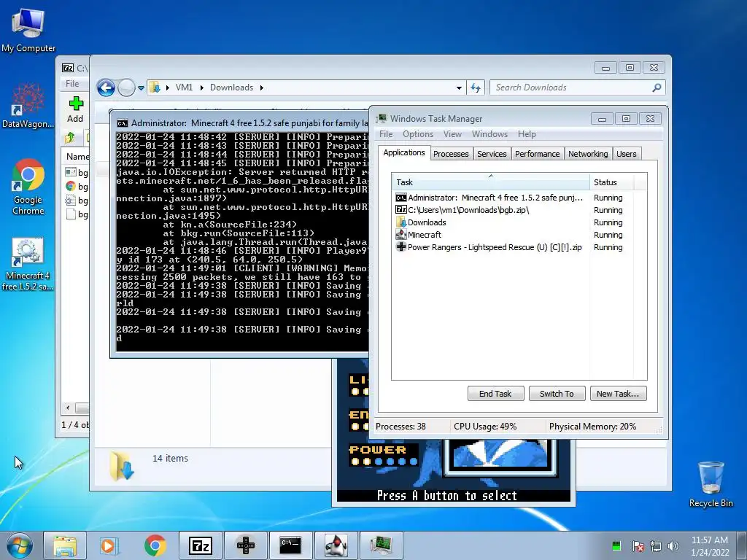Expand the arrow after Downloads in breadcrumb

pyautogui.click(x=262, y=87)
